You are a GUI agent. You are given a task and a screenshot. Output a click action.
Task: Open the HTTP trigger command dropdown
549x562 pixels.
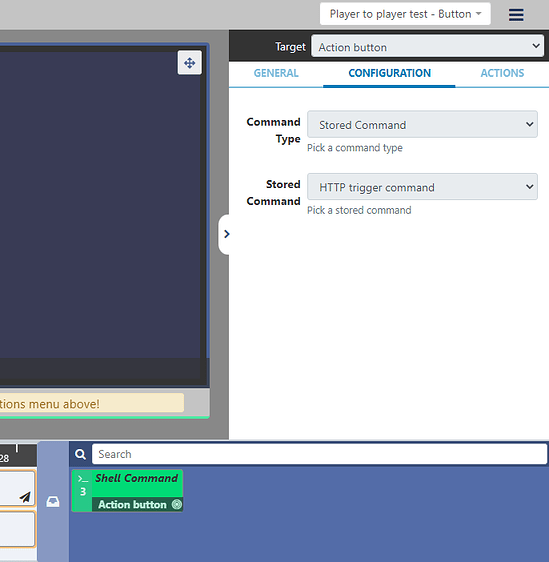(422, 187)
